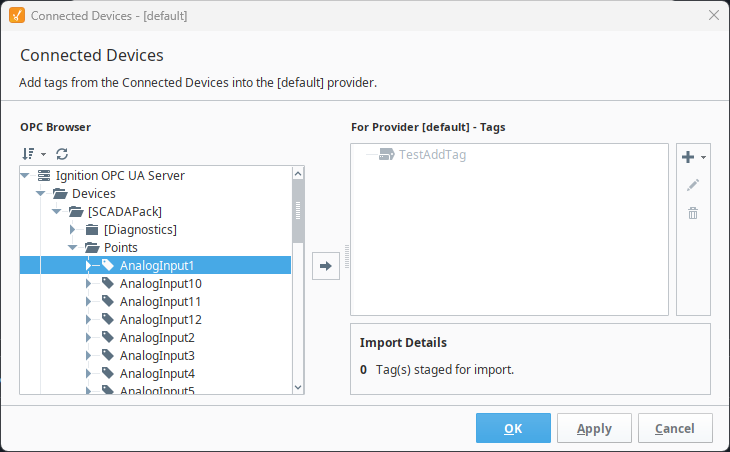The height and width of the screenshot is (452, 730).
Task: Click the server icon for Ignition OPC UA Server
Action: 44,175
